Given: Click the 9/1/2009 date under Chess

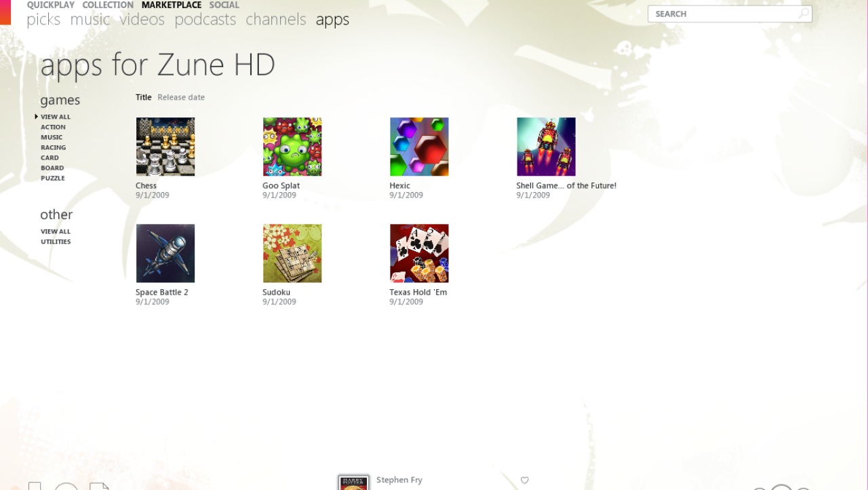Looking at the screenshot, I should (153, 195).
